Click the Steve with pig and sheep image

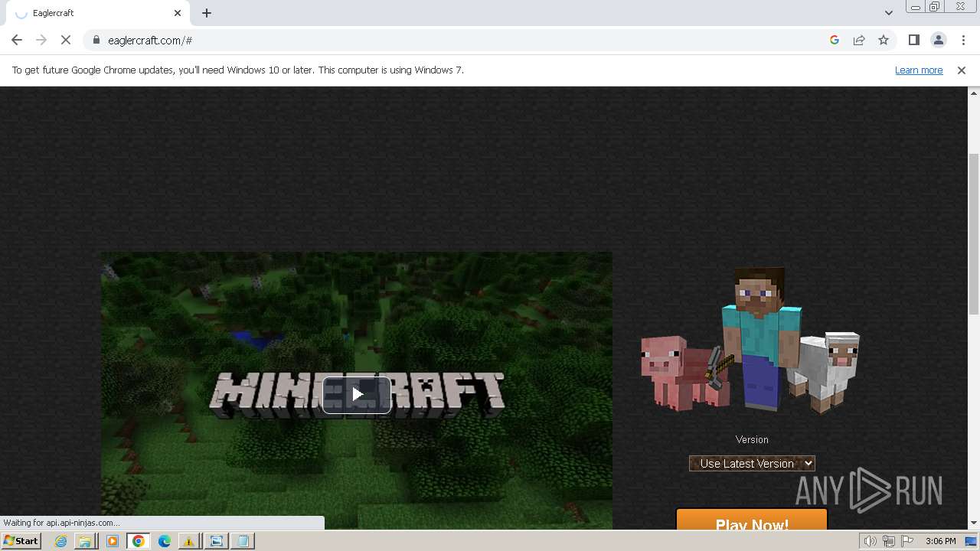[x=750, y=341]
